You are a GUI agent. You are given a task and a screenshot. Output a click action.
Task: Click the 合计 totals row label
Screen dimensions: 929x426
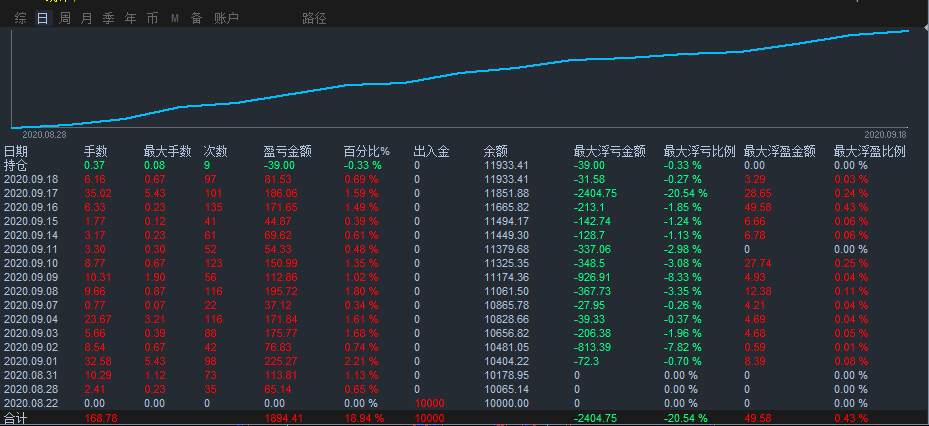click(15, 418)
